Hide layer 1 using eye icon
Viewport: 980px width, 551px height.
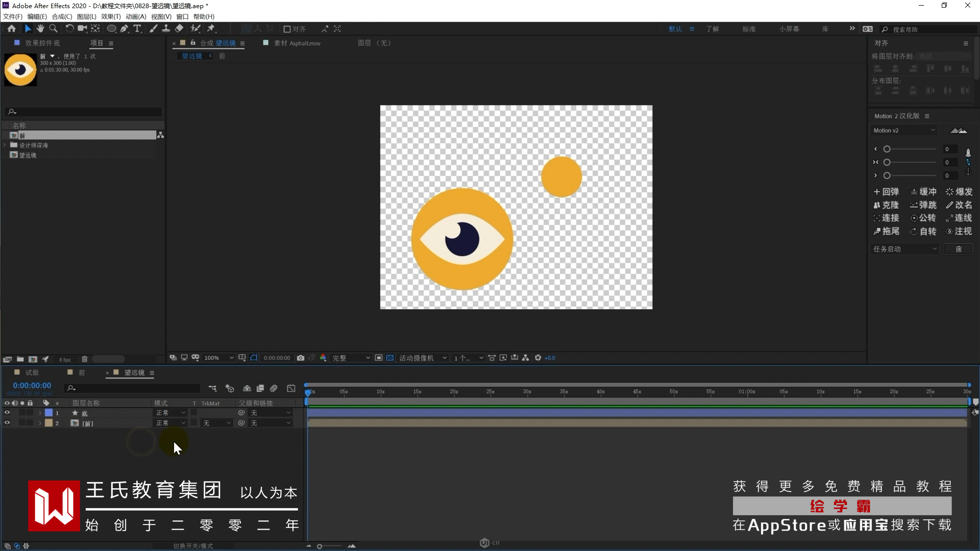(7, 413)
